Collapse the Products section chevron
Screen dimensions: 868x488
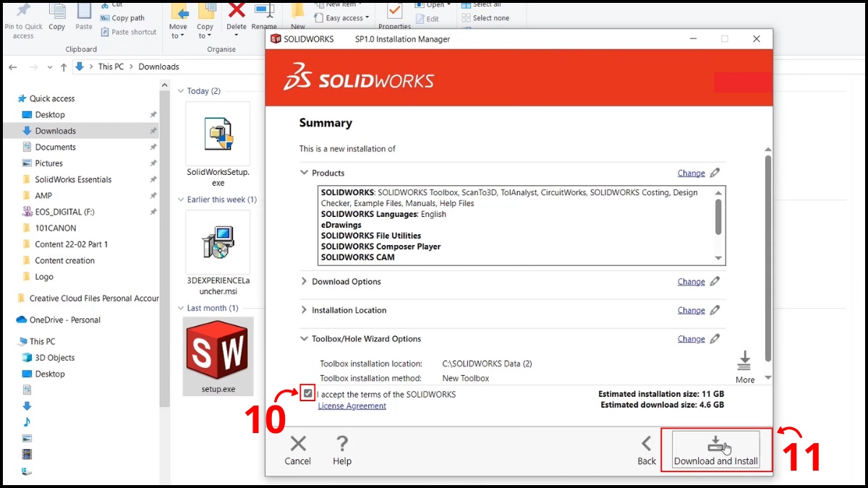coord(304,173)
